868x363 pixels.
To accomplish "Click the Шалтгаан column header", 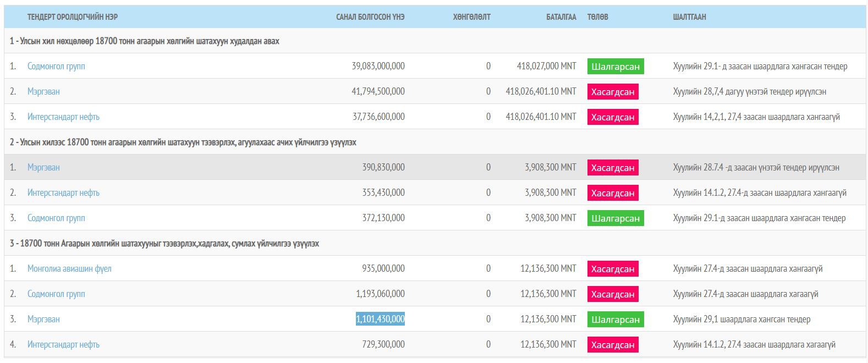I will 689,17.
